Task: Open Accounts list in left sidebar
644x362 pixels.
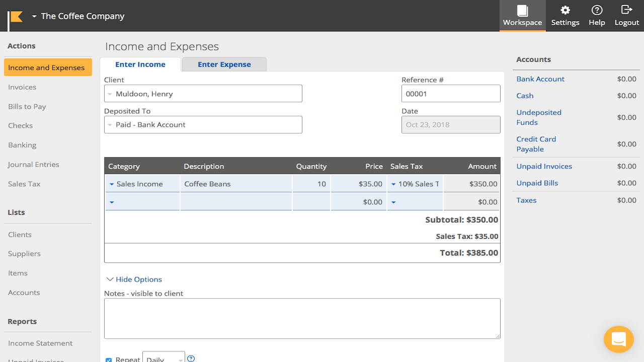Action: pyautogui.click(x=24, y=293)
